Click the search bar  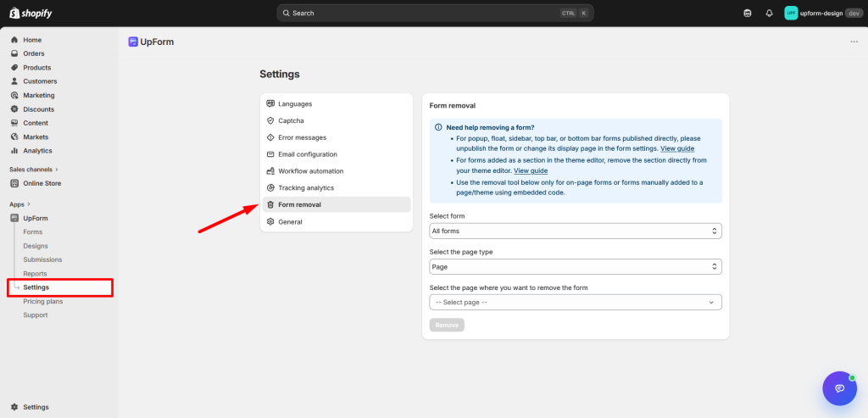[x=435, y=13]
